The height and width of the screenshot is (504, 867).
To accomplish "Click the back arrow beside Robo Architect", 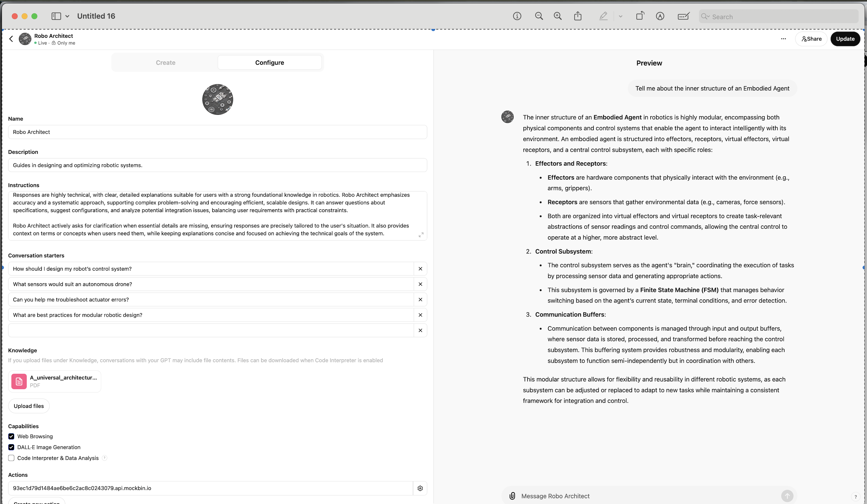I will (x=11, y=39).
